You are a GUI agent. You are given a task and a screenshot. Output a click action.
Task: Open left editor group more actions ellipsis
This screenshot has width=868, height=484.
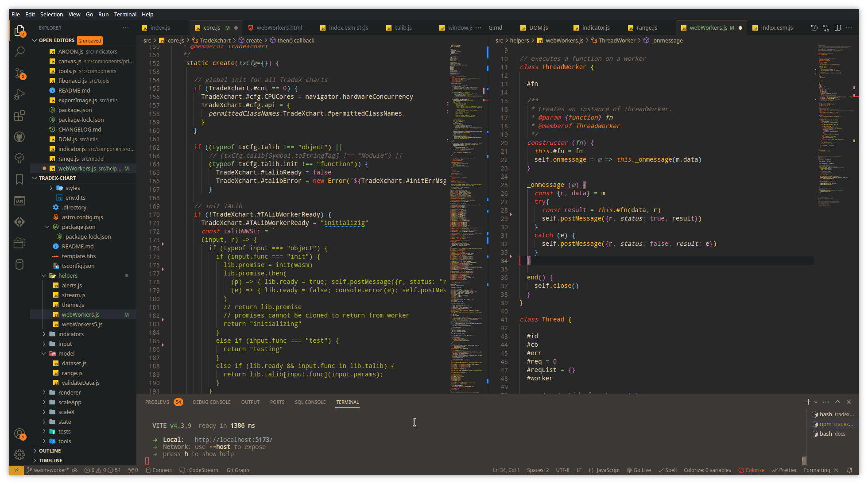pyautogui.click(x=478, y=28)
